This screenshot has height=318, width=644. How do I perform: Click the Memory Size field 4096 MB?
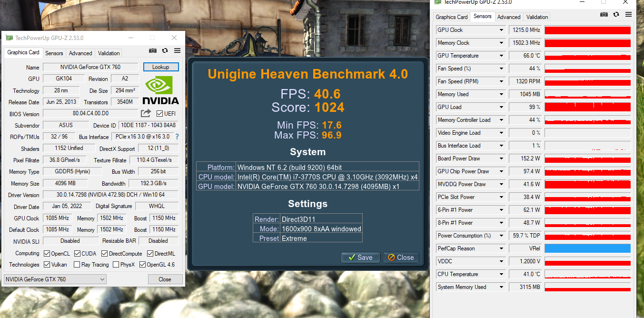click(x=65, y=183)
